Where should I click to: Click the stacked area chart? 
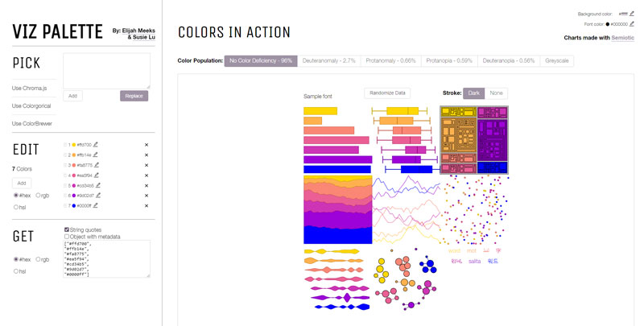(x=337, y=210)
